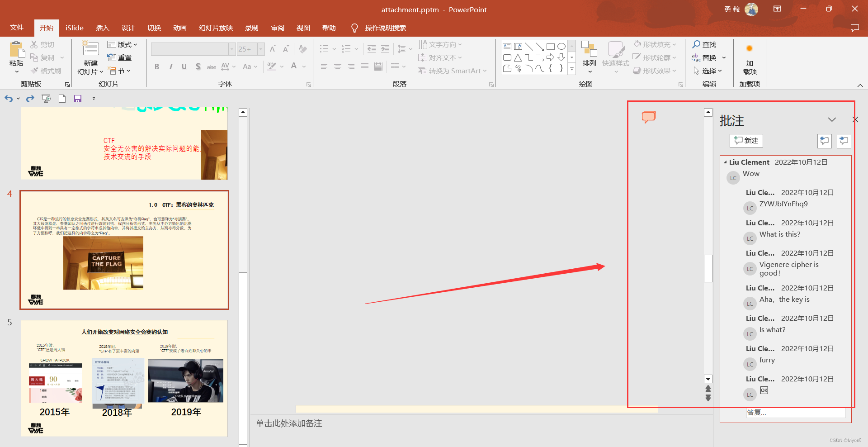Open the numbering list dropdown
868x447 pixels.
tap(356, 49)
